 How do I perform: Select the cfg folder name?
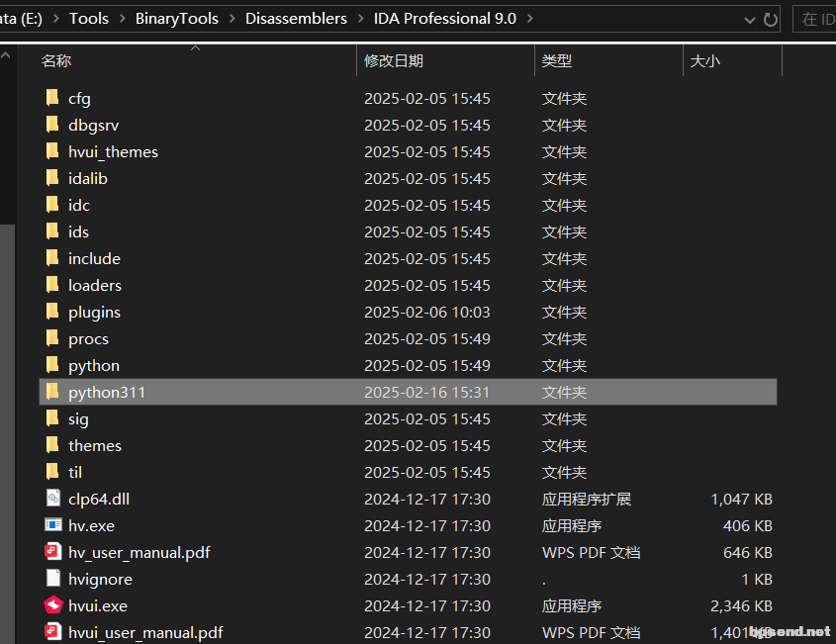79,99
